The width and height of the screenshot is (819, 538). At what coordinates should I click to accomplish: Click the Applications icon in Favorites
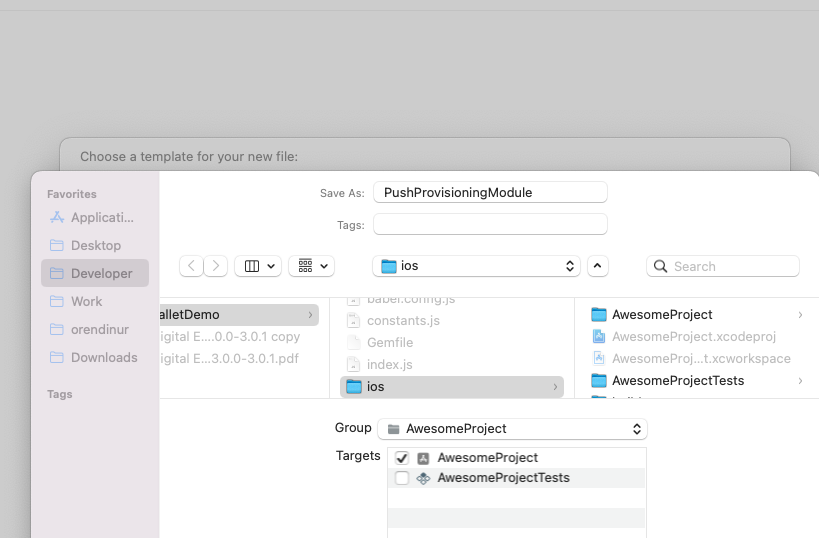tap(57, 217)
